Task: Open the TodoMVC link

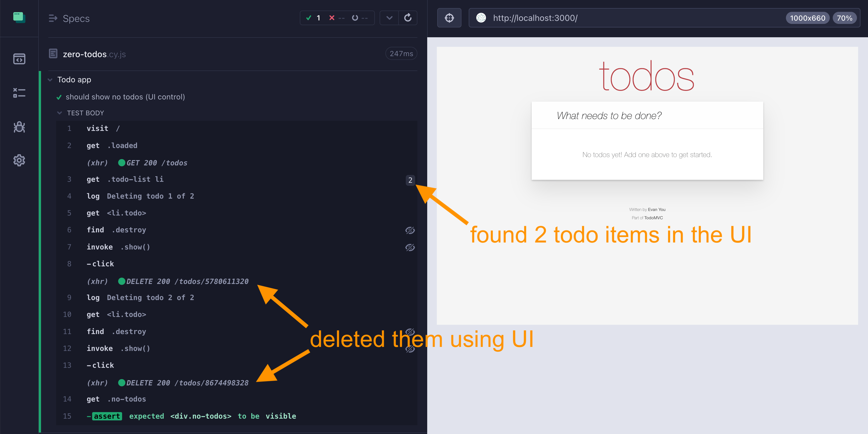Action: pyautogui.click(x=653, y=218)
